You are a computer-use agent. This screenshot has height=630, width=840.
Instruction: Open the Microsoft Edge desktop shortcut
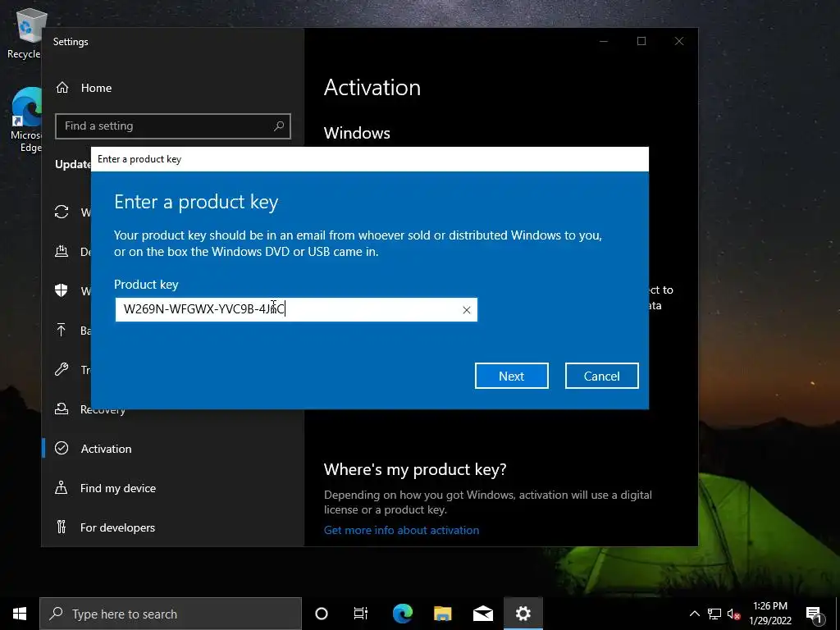click(25, 120)
